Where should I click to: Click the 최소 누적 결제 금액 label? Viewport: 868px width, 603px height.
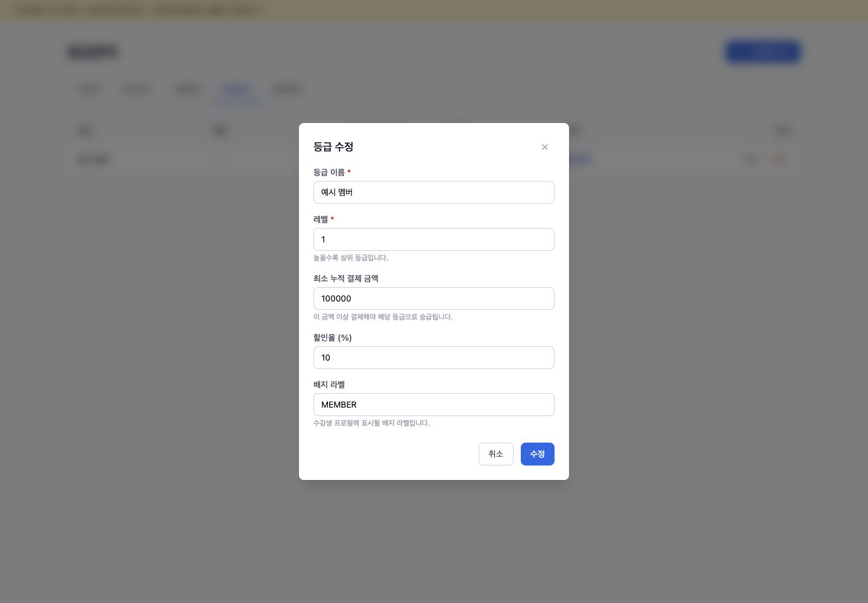point(346,279)
